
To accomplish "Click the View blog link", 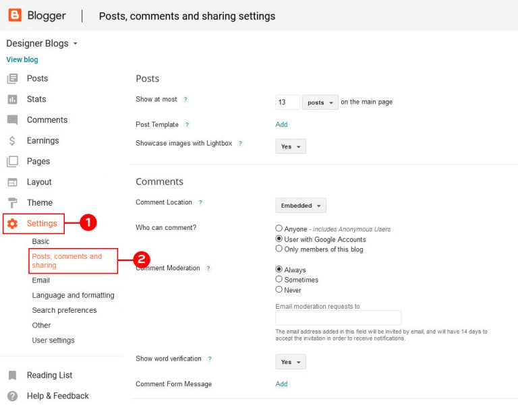I will 22,59.
